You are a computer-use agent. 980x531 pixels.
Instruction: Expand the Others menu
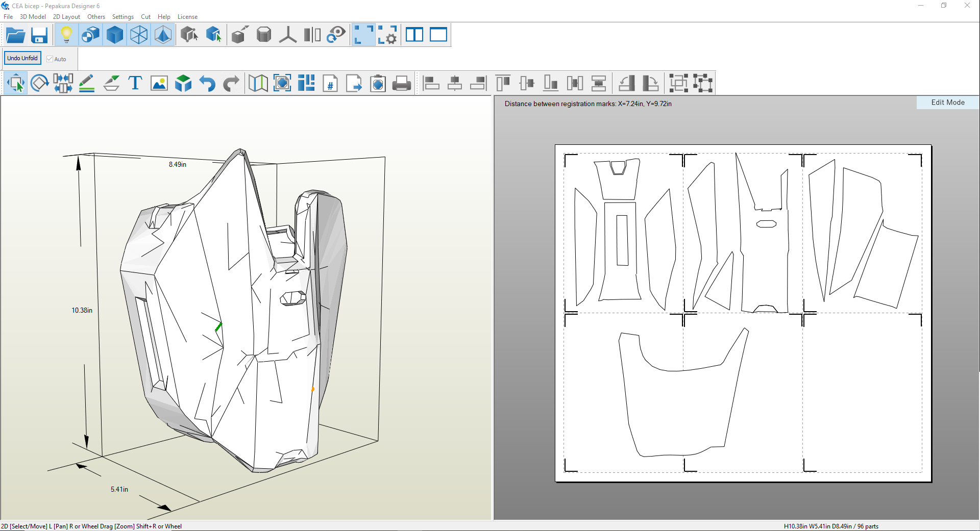[96, 17]
